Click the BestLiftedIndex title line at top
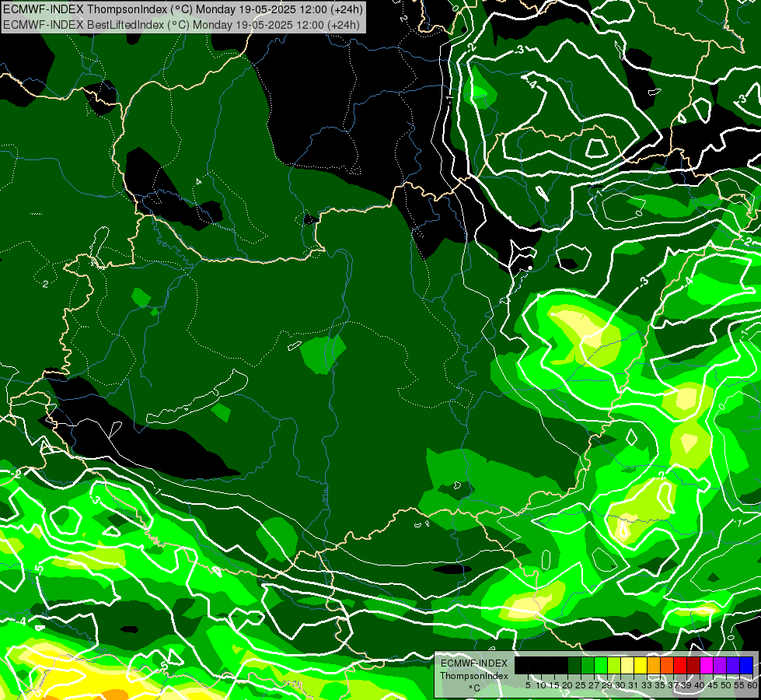 (182, 24)
